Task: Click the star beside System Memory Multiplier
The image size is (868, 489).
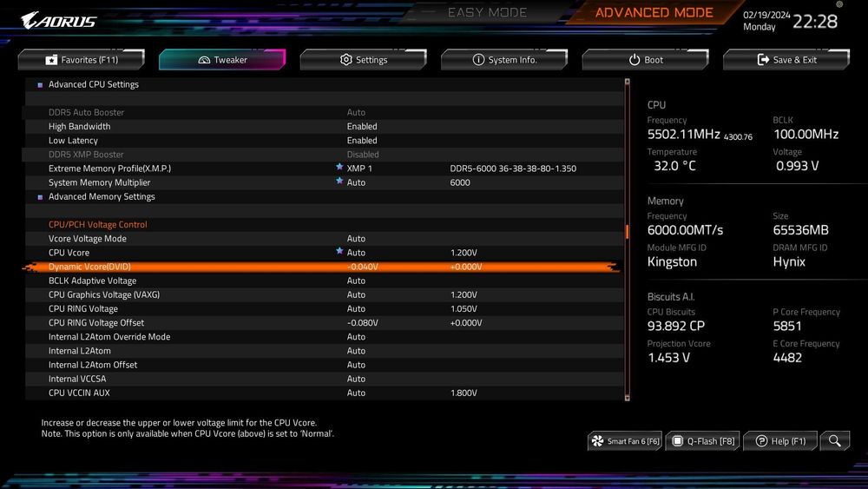Action: (x=339, y=182)
